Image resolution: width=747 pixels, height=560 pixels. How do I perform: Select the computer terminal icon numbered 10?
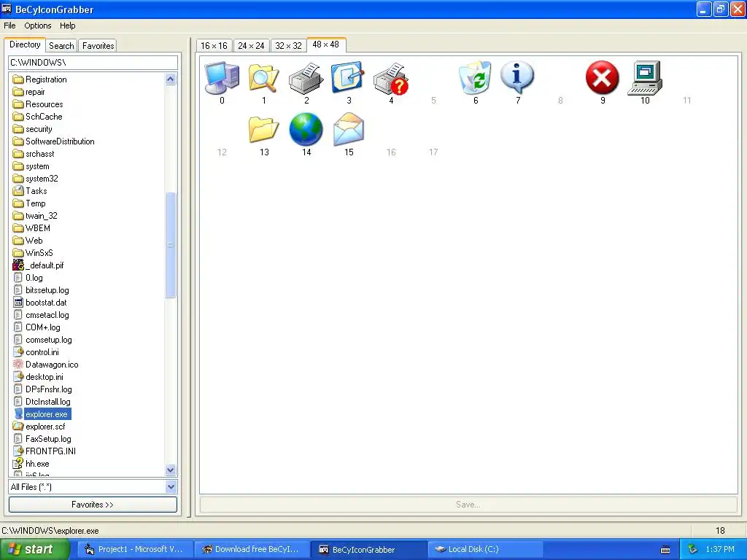tap(645, 77)
